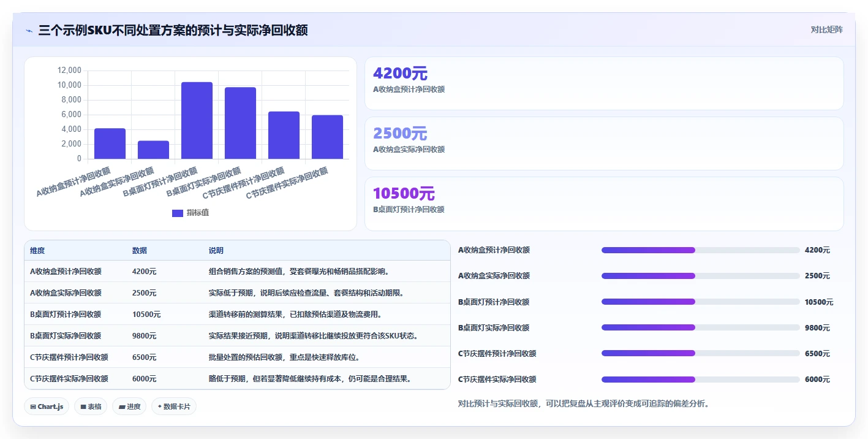Screen dimensions: 868x439
Task: Click the note starting 渠道转移前的测算结果
Action: click(x=296, y=315)
